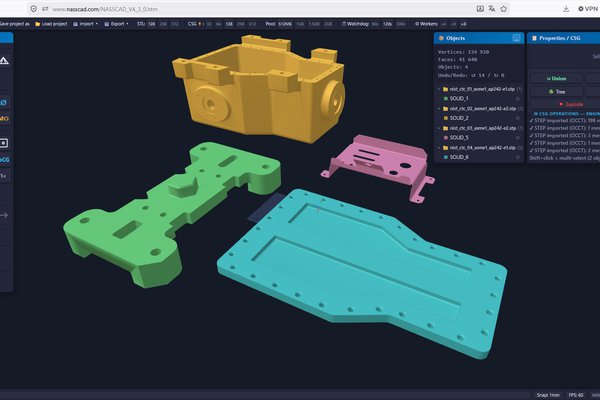Viewport: 600px width, 400px height.
Task: Set Workers count to x8
Action: [x=463, y=24]
